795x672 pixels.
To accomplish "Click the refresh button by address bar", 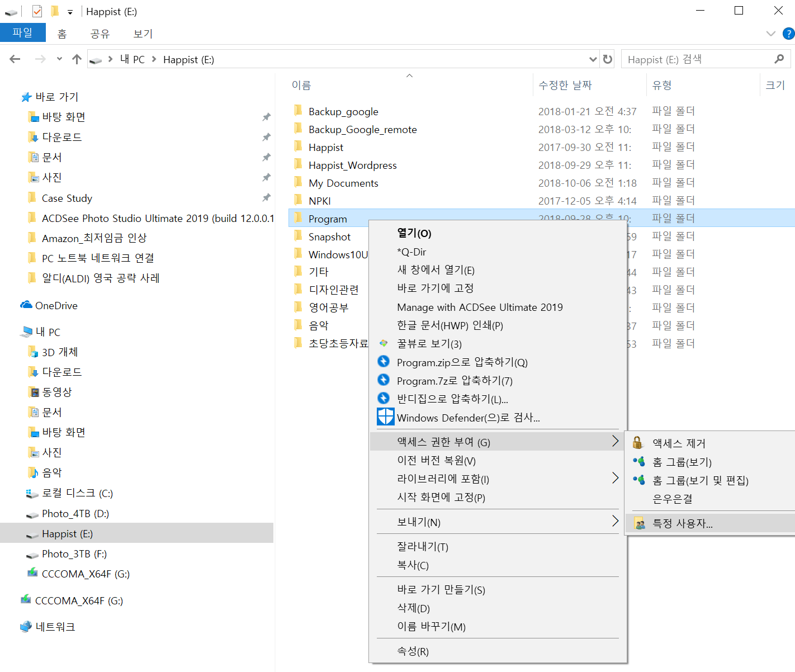I will (x=608, y=59).
